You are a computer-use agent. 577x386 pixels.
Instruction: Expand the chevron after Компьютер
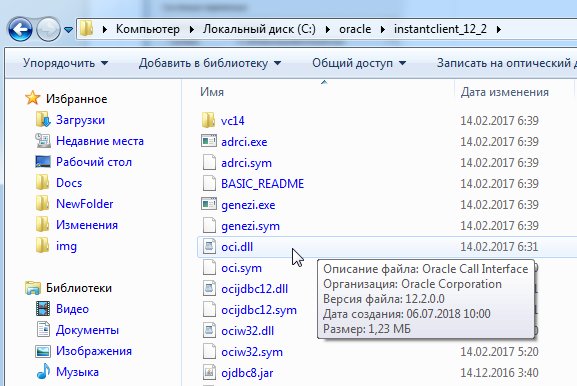pyautogui.click(x=192, y=29)
